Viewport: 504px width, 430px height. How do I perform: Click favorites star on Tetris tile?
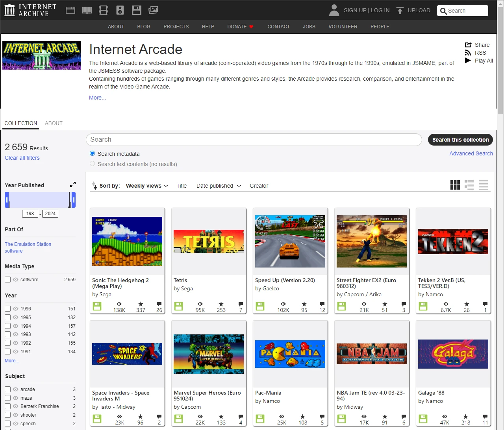[x=221, y=304]
